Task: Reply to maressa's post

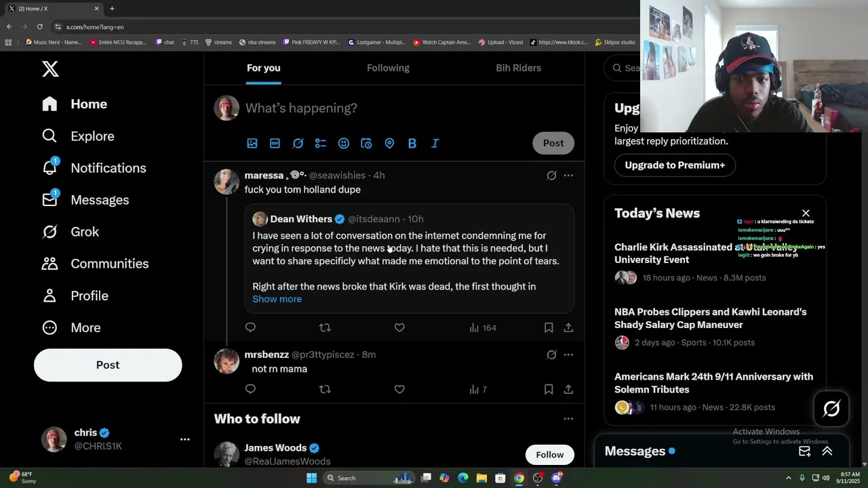Action: 250,327
